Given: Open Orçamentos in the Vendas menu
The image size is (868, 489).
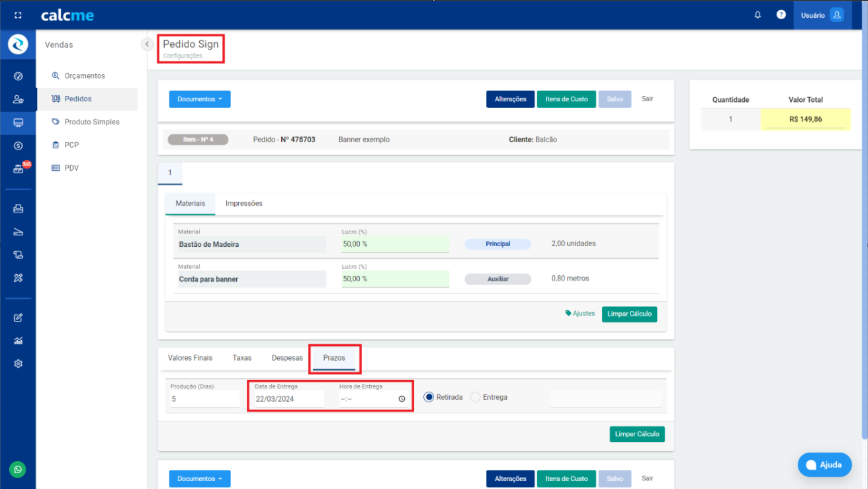Looking at the screenshot, I should click(x=84, y=76).
